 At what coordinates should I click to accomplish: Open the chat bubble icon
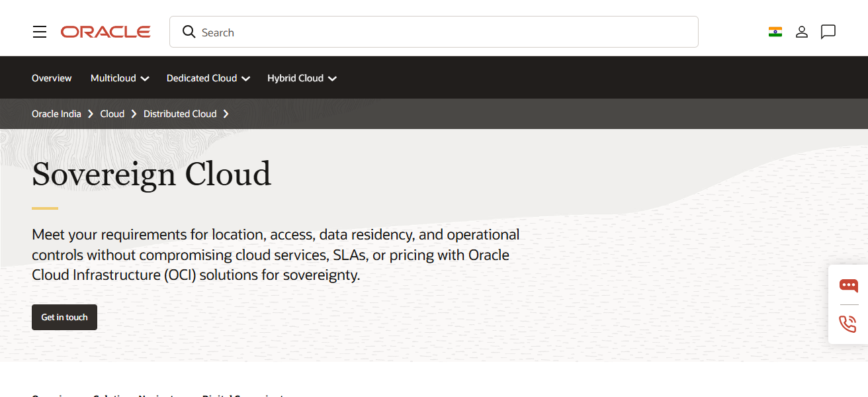tap(828, 31)
